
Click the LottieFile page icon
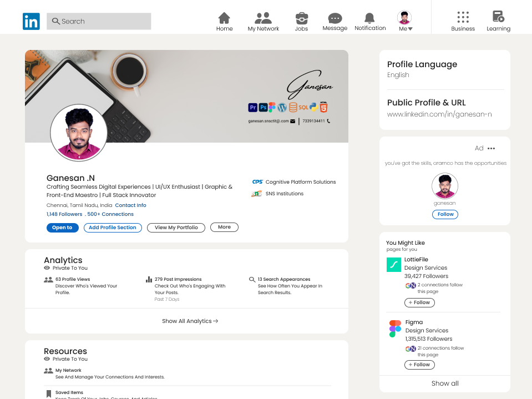click(x=393, y=265)
